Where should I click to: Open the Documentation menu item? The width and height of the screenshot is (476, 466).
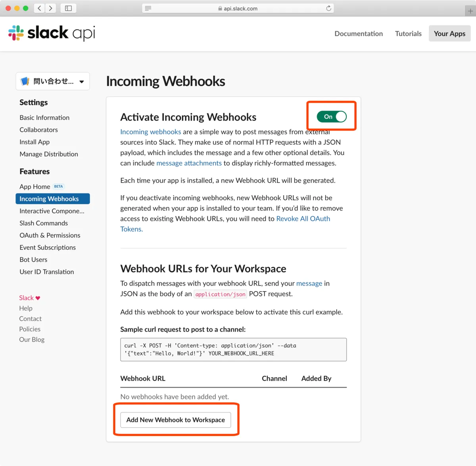tap(359, 34)
